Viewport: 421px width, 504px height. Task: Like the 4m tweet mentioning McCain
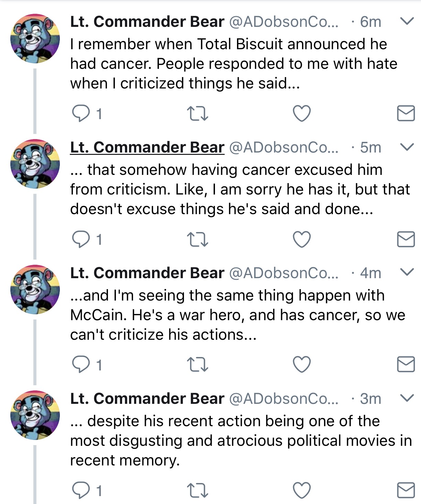point(302,364)
